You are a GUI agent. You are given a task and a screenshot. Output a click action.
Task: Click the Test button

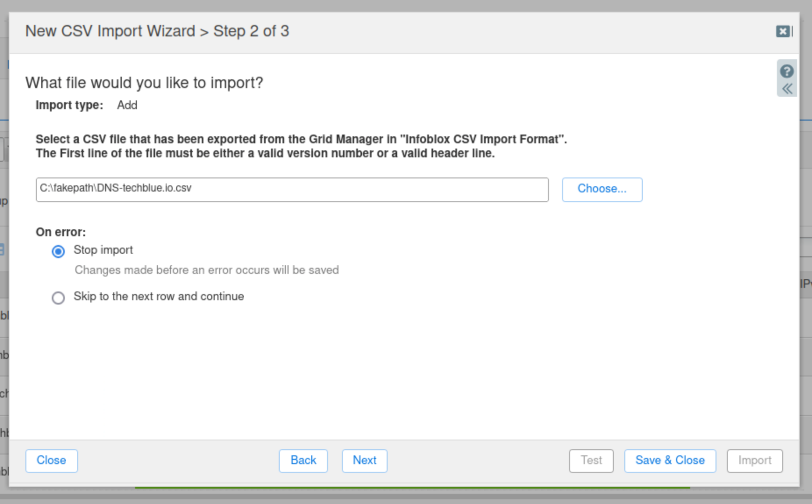point(591,461)
